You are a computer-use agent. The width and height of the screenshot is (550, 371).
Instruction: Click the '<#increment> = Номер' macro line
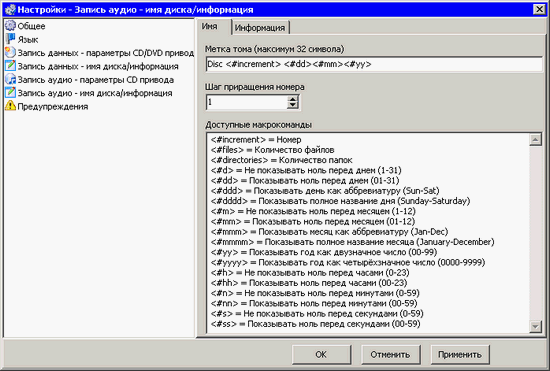pyautogui.click(x=256, y=140)
